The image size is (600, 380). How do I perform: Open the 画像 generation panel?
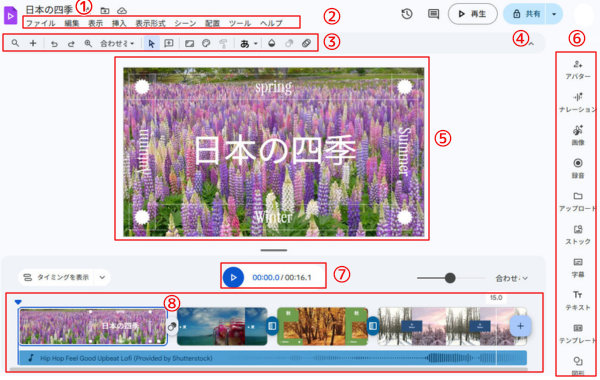578,135
